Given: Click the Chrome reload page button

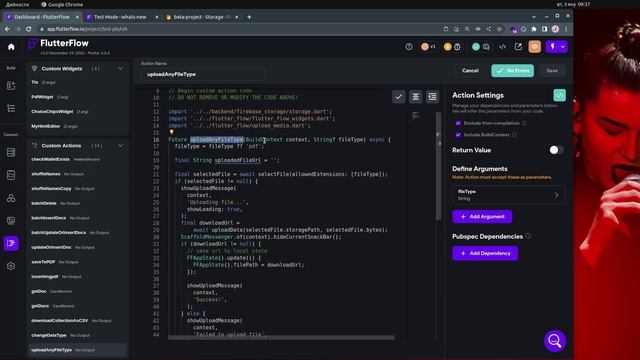Looking at the screenshot, I should point(29,29).
